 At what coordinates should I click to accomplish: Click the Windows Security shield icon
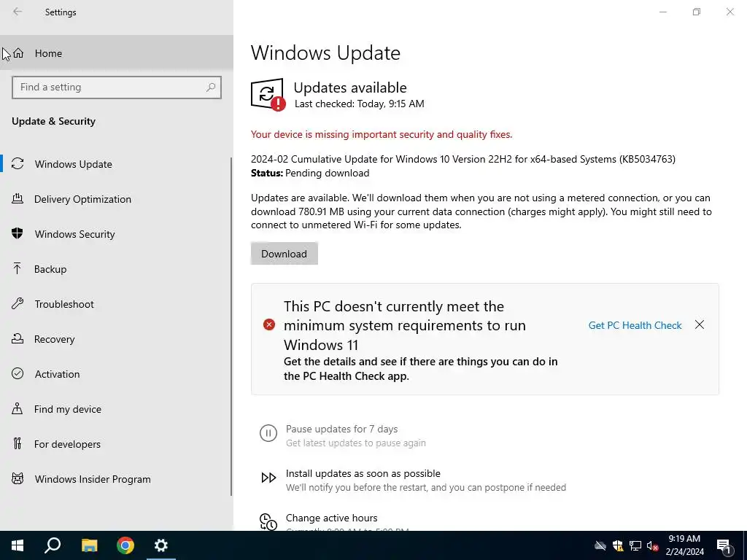click(18, 233)
